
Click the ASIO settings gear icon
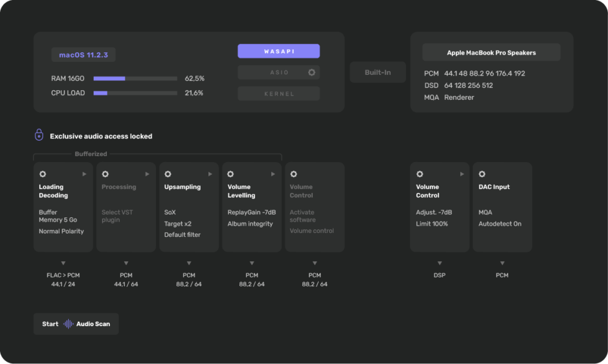(x=312, y=72)
